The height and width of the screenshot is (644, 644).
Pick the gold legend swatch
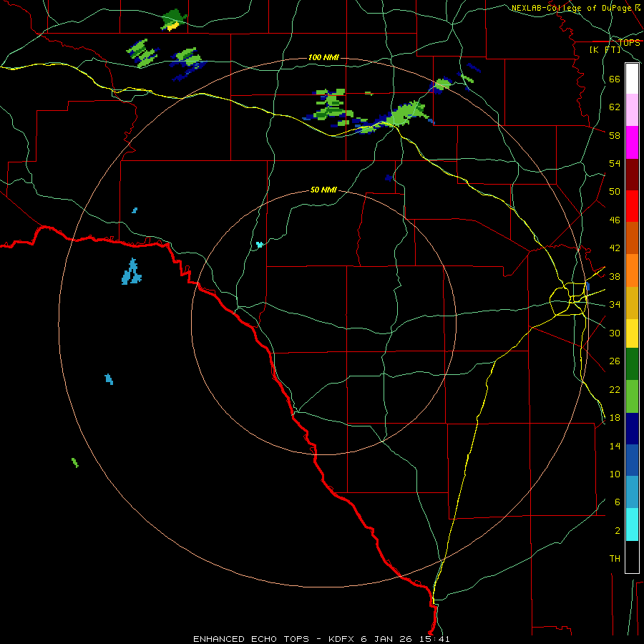tap(632, 303)
